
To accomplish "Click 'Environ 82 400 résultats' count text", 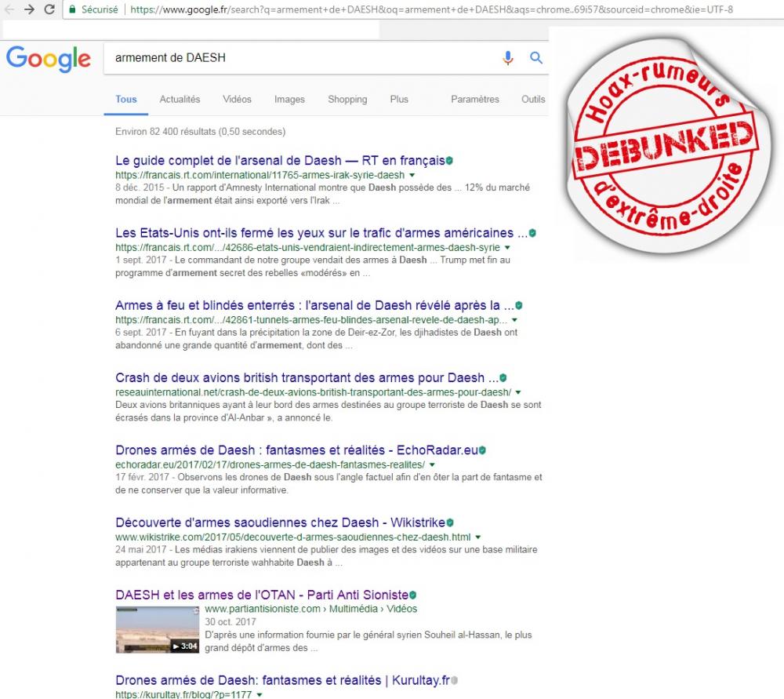I will pos(200,132).
